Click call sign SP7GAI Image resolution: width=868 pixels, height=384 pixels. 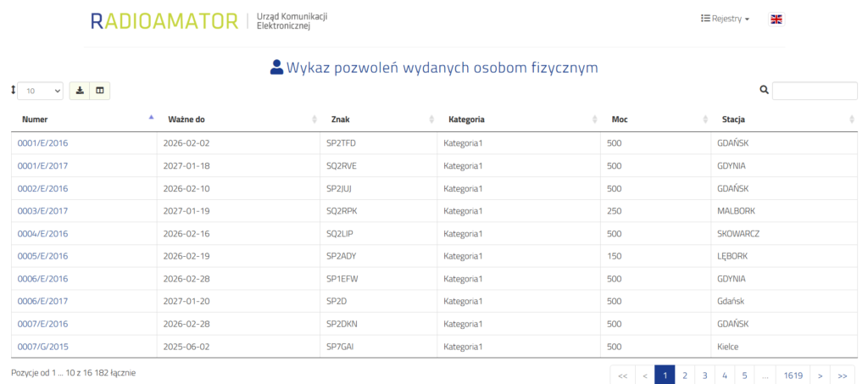click(x=340, y=347)
